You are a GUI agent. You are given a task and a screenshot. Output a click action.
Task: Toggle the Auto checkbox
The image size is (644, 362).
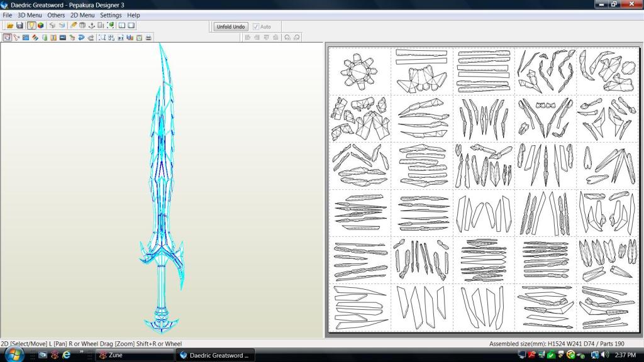click(x=256, y=26)
